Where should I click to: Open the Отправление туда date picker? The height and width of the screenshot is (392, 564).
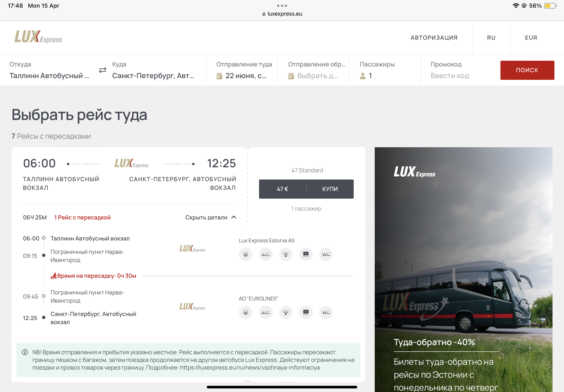click(x=242, y=70)
